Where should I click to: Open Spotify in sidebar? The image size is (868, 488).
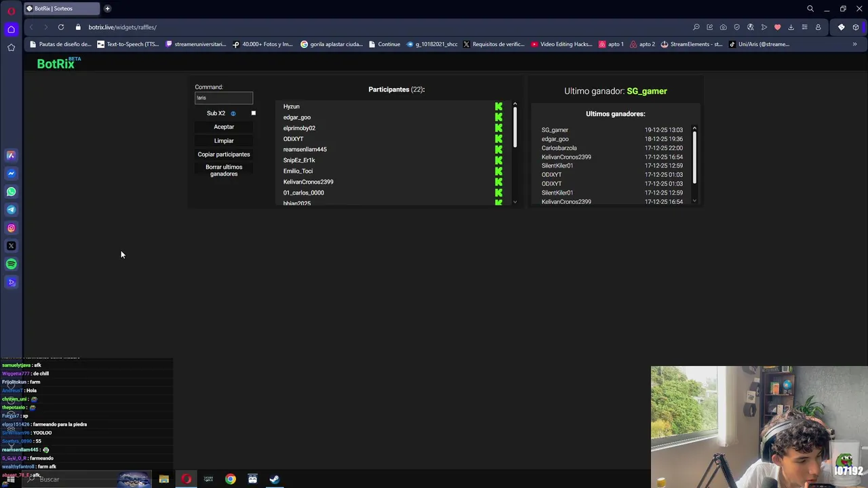(11, 264)
